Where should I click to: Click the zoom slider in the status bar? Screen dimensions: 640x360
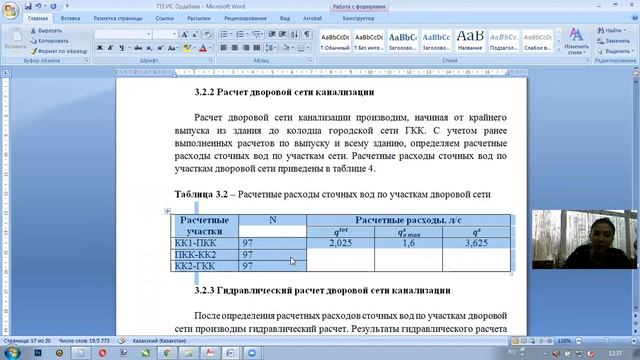(x=607, y=341)
